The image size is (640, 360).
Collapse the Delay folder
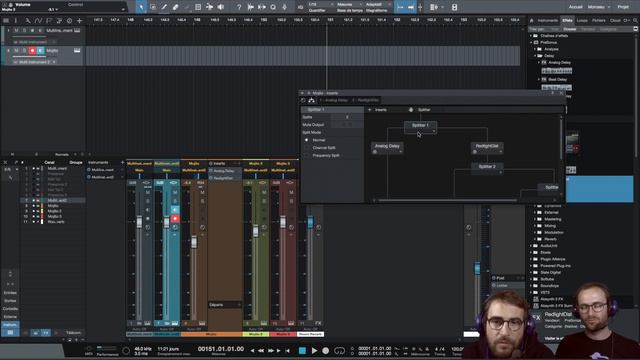pyautogui.click(x=535, y=56)
